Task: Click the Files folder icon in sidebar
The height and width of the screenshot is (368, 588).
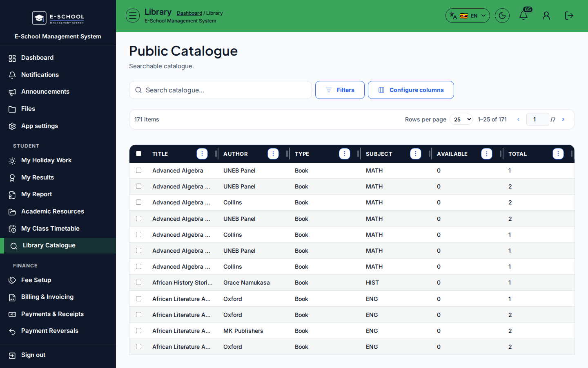Action: [12, 109]
